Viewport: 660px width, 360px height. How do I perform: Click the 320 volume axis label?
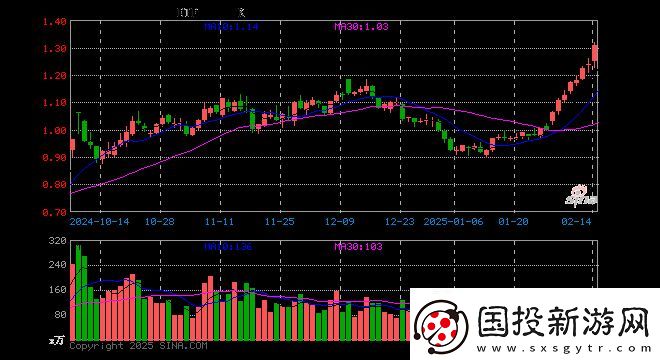click(x=58, y=241)
